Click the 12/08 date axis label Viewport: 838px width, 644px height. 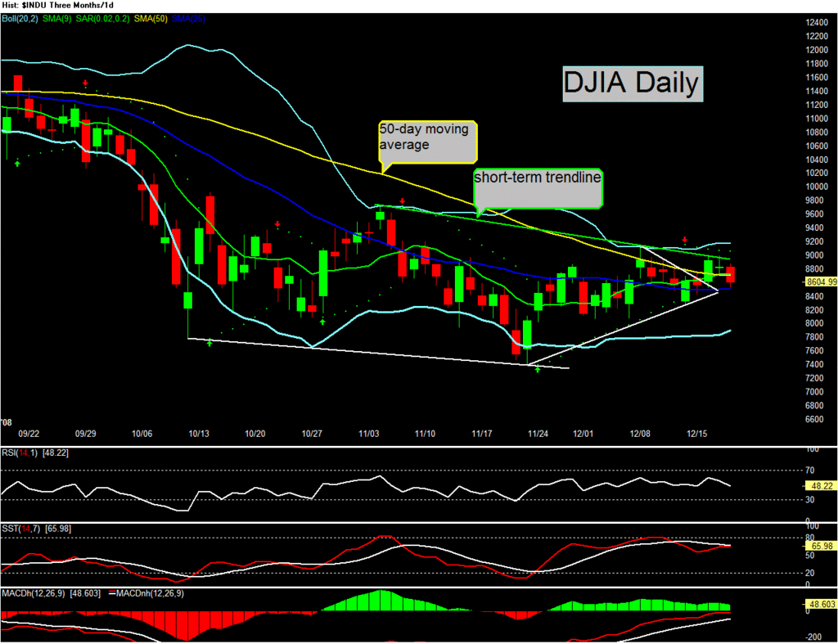click(x=640, y=434)
